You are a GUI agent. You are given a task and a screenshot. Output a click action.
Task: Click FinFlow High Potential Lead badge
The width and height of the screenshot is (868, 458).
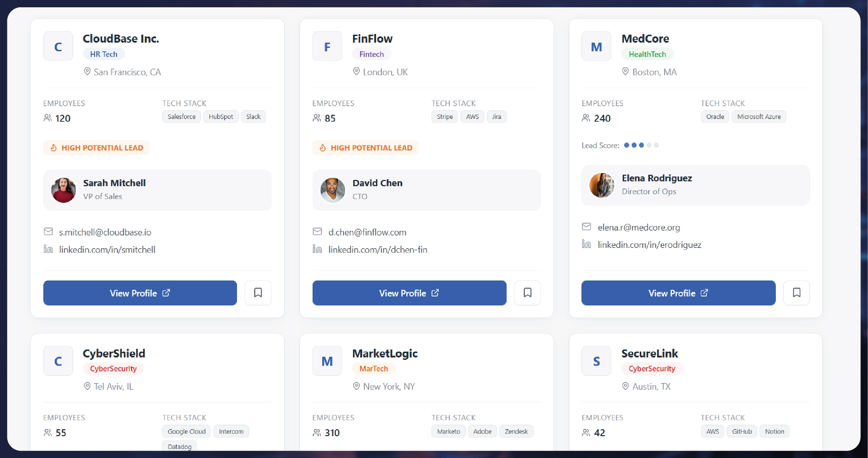click(365, 148)
